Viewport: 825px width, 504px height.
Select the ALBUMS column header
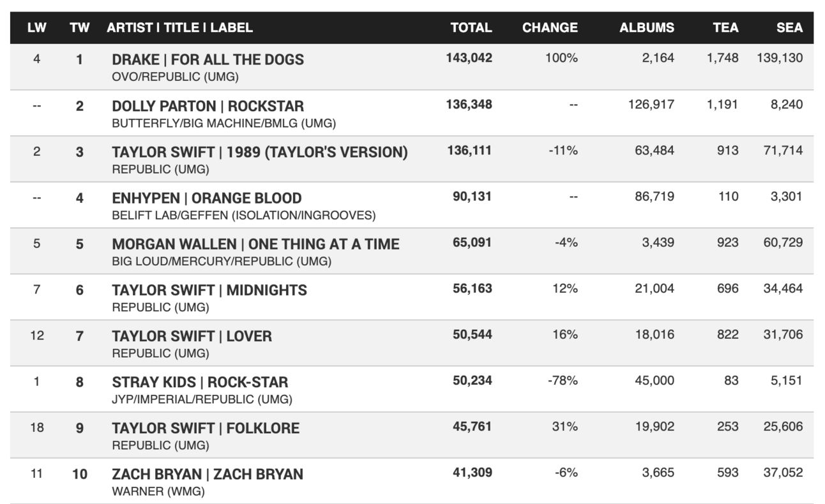(647, 27)
